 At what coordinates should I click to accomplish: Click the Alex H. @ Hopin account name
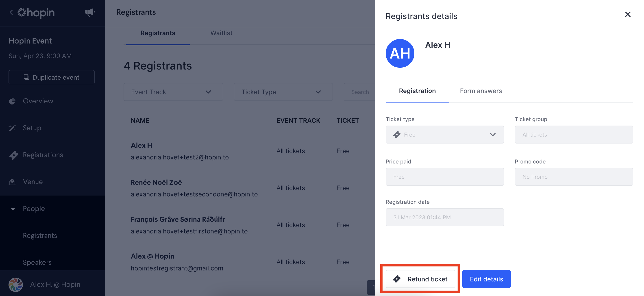(55, 285)
